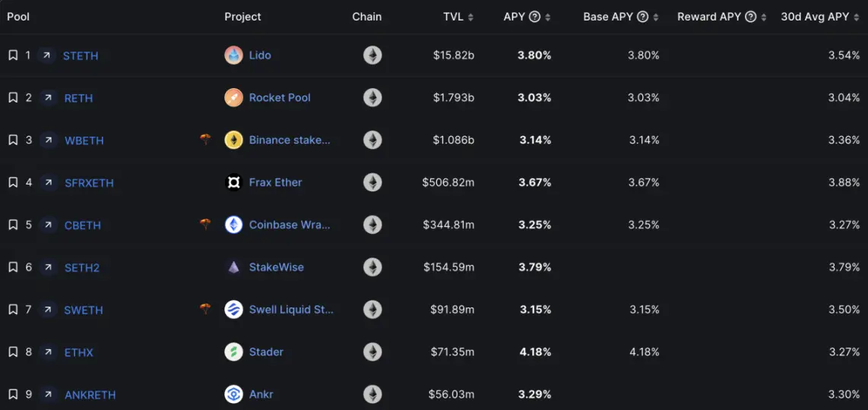Click the arrow icon beside SFRXETH
This screenshot has height=410, width=868.
(47, 183)
